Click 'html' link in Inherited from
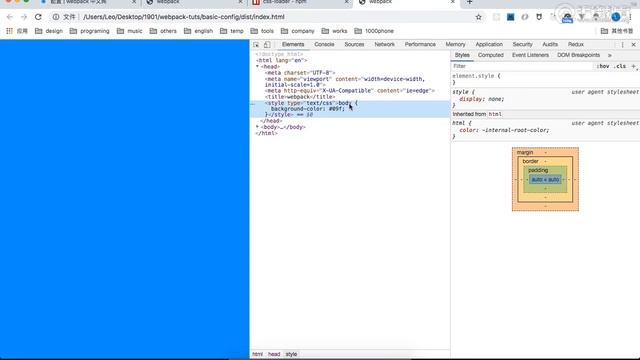 495,114
